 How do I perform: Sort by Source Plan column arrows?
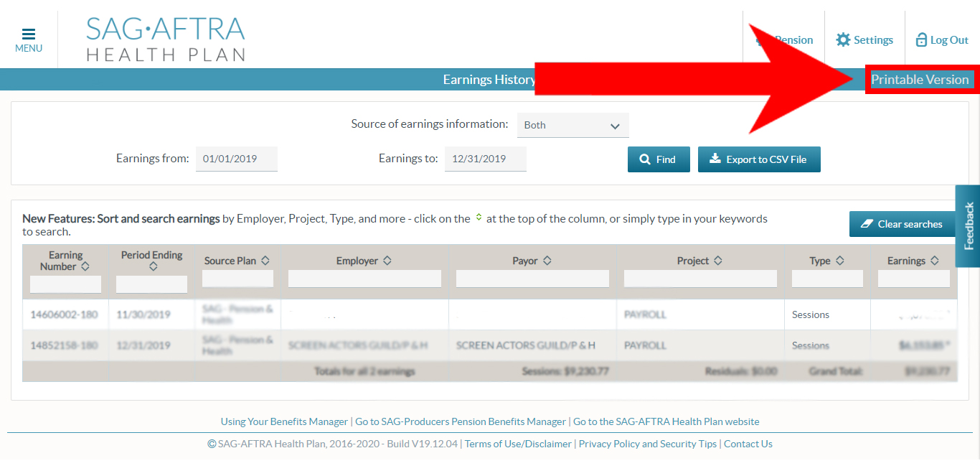coord(265,261)
